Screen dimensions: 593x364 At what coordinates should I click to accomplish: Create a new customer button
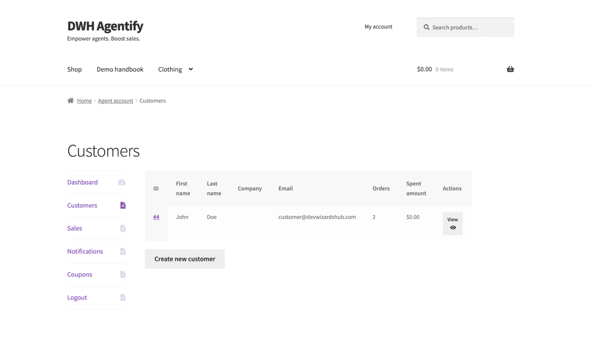(185, 259)
